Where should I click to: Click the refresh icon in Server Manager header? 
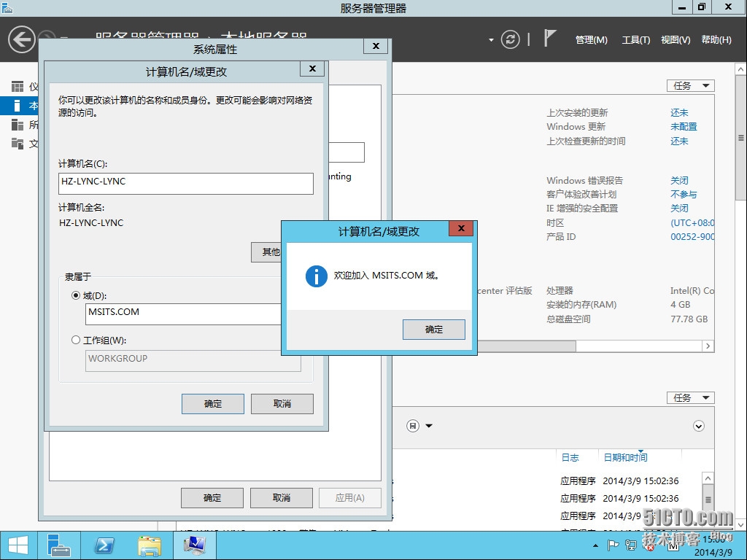(x=510, y=39)
